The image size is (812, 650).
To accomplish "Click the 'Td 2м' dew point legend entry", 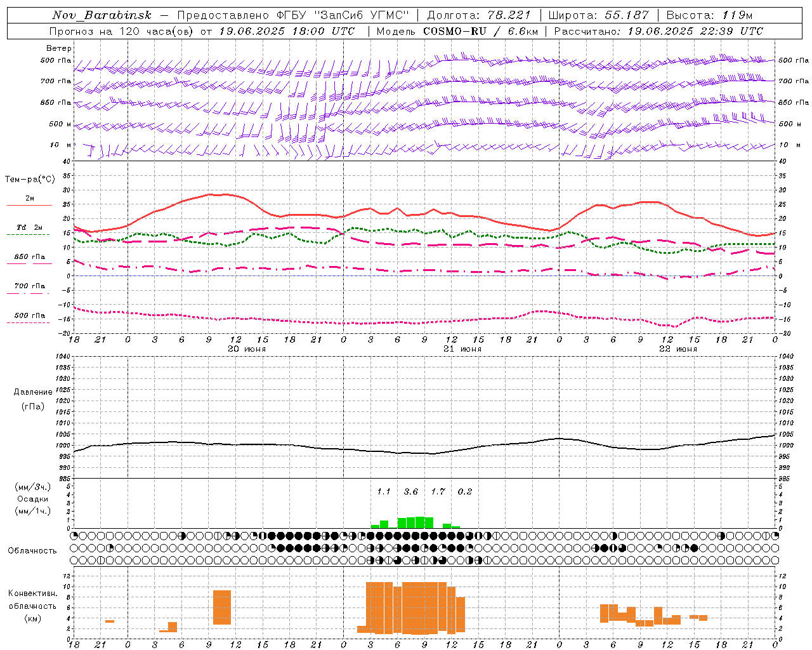I will coord(30,227).
